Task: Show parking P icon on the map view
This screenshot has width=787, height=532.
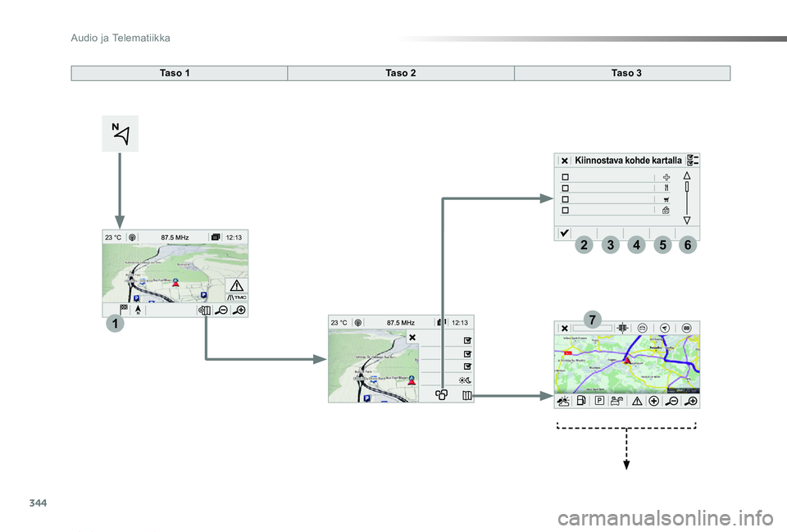Action: click(599, 401)
